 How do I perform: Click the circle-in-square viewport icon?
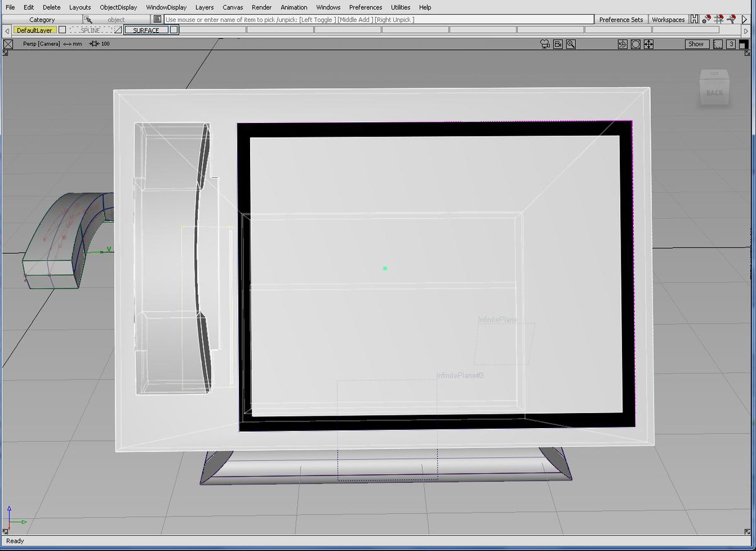(x=636, y=44)
